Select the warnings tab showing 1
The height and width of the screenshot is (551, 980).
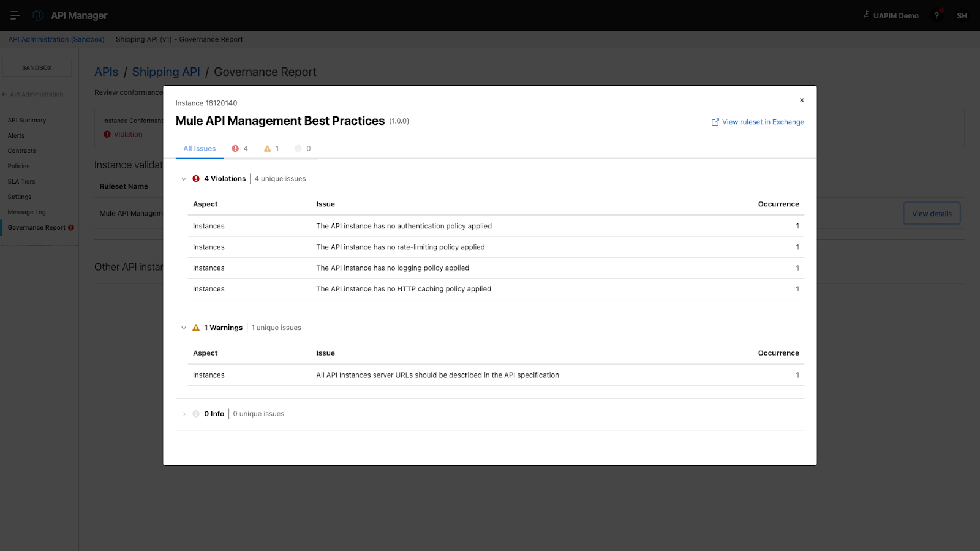(x=271, y=149)
